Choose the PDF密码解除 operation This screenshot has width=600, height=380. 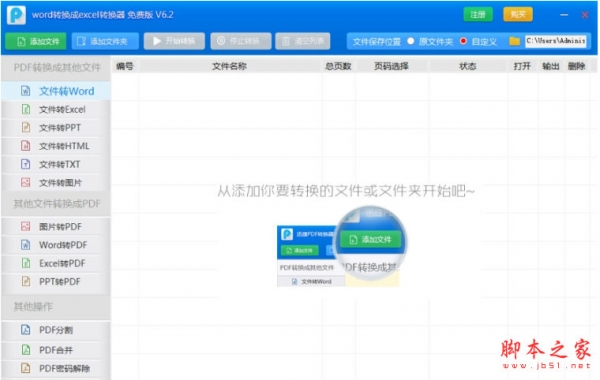click(56, 369)
